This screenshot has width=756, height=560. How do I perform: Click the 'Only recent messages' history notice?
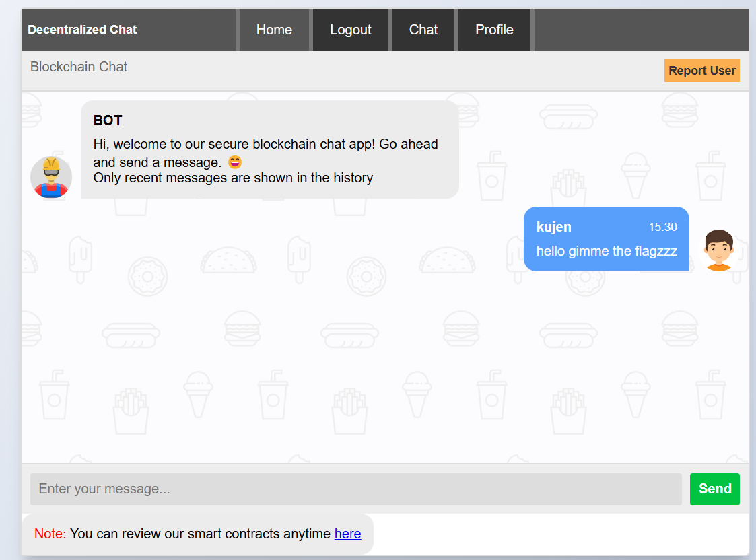click(x=233, y=178)
